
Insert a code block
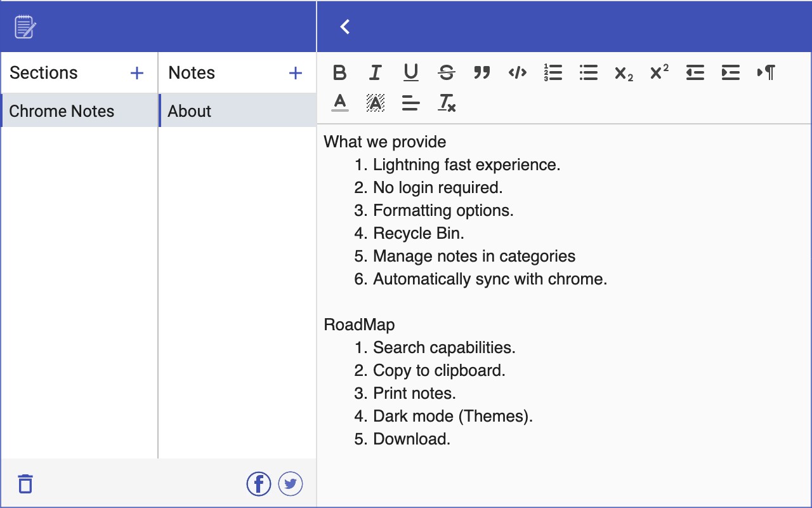pyautogui.click(x=518, y=73)
